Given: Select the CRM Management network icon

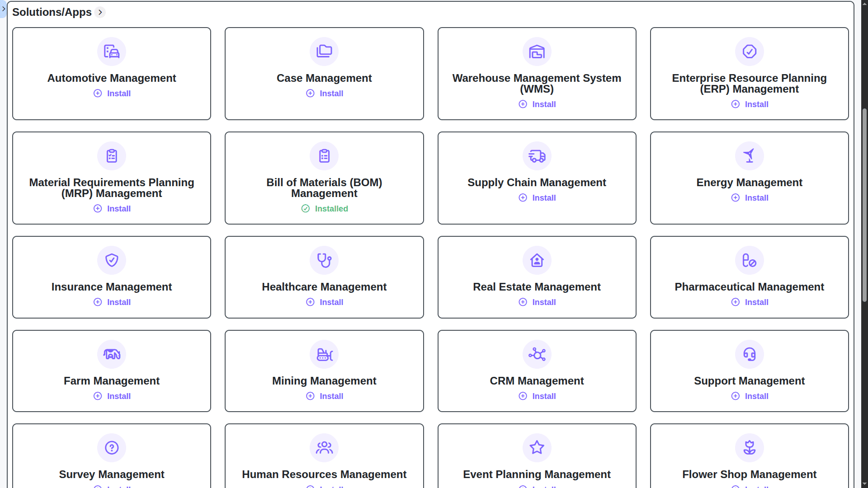Looking at the screenshot, I should [537, 354].
